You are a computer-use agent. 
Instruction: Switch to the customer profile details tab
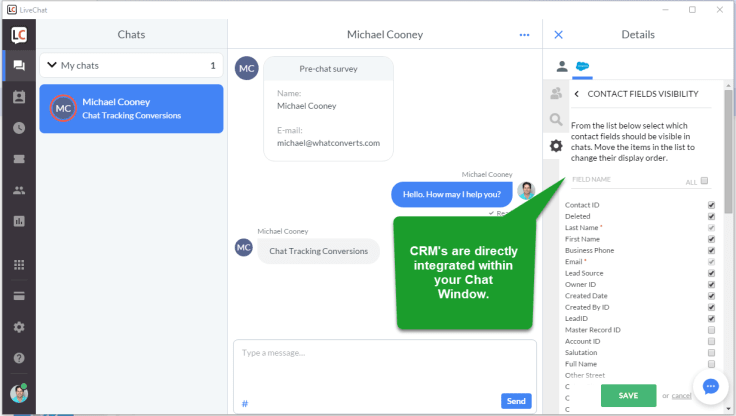(561, 66)
